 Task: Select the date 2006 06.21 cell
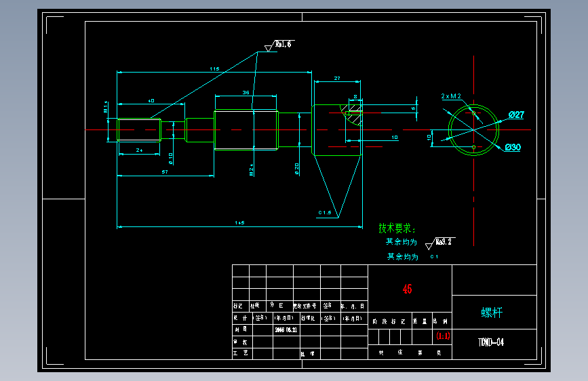286,330
